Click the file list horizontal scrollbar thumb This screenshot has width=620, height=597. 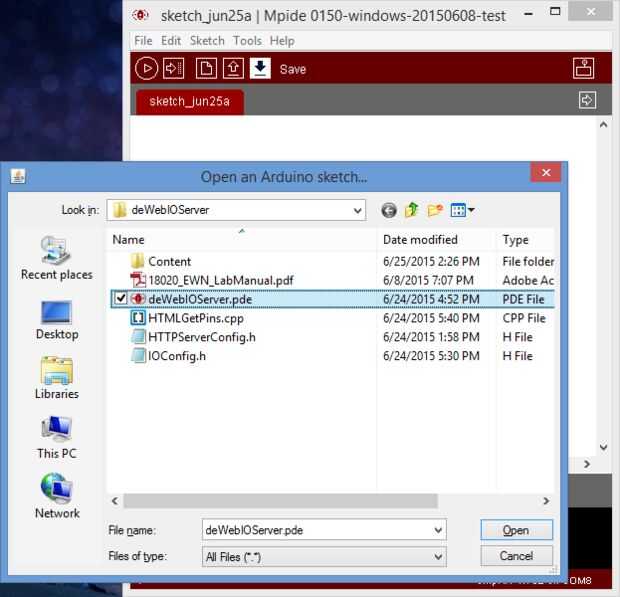pyautogui.click(x=280, y=501)
